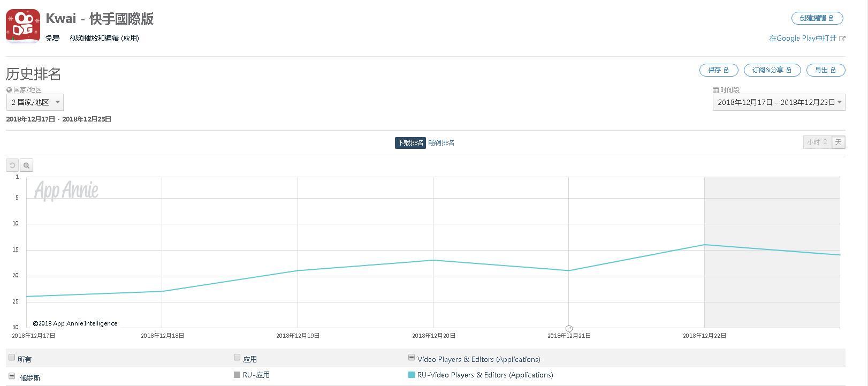Click the teal RU-Video Players & Editors swatch
Viewport: 868px width, 386px height.
[x=412, y=375]
